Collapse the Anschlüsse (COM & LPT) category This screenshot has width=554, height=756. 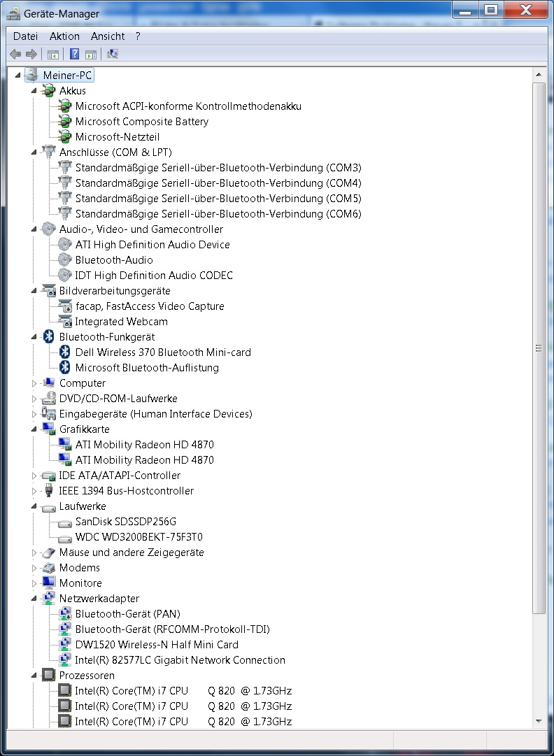pyautogui.click(x=34, y=152)
